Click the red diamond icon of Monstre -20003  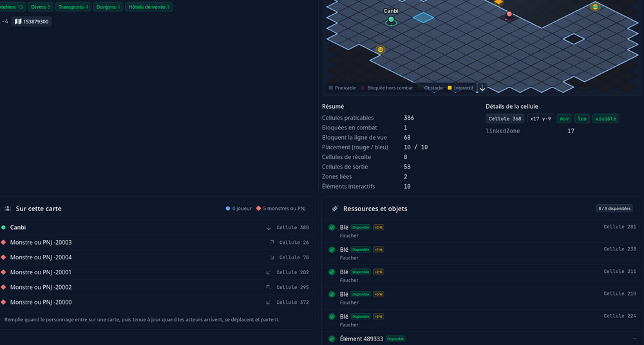3,242
